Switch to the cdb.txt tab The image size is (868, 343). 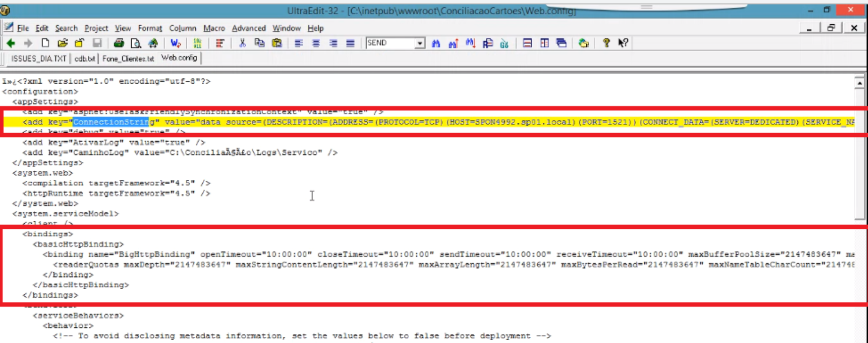85,59
